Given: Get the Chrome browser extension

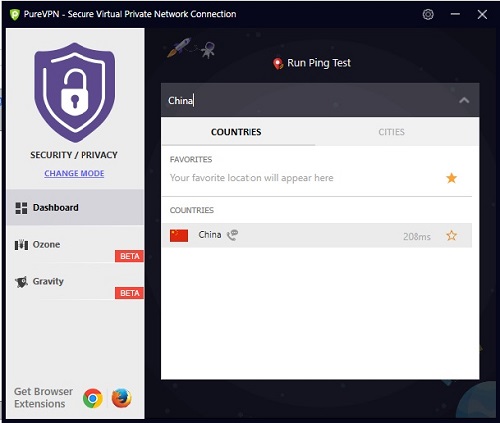Looking at the screenshot, I should click(x=93, y=398).
